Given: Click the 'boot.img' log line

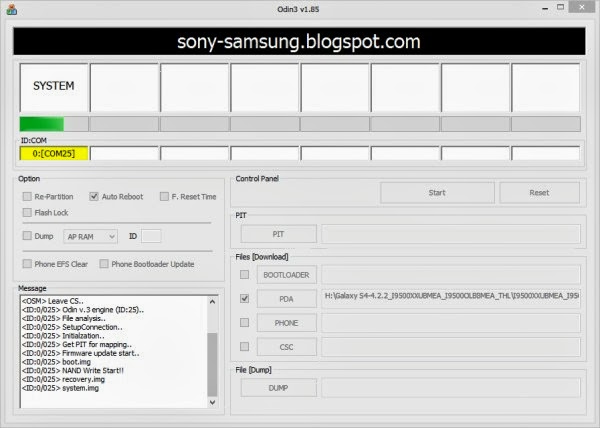Looking at the screenshot, I should [56, 362].
